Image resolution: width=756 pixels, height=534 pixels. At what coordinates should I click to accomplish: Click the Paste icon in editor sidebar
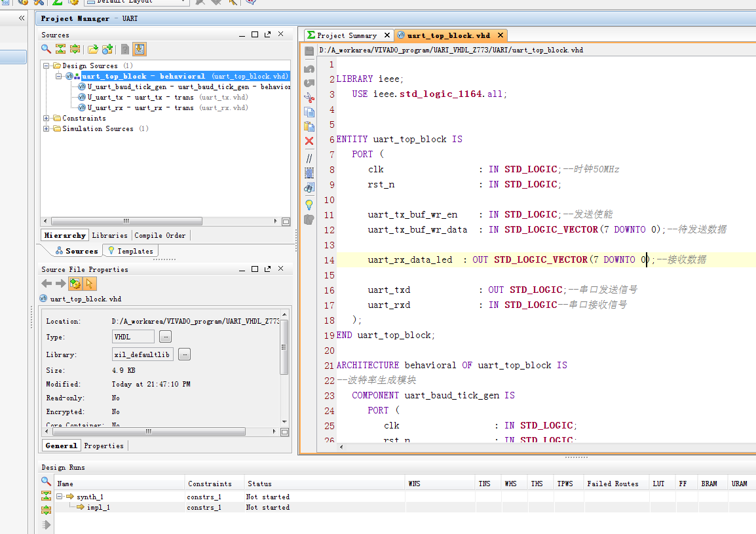coord(309,126)
